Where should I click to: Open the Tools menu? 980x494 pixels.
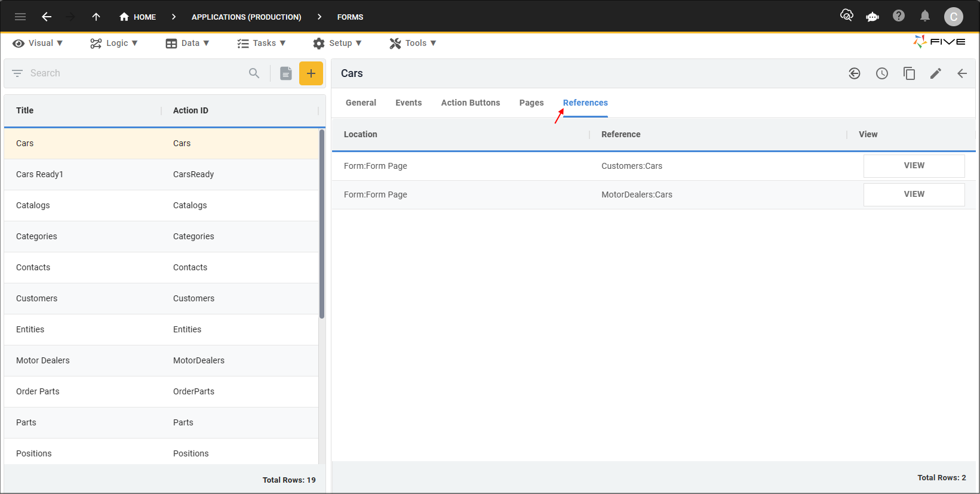click(x=413, y=43)
